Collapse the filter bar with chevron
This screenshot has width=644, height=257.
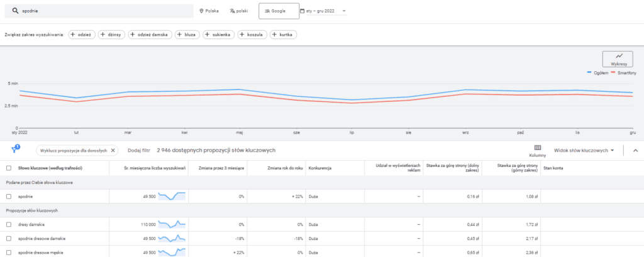point(635,151)
